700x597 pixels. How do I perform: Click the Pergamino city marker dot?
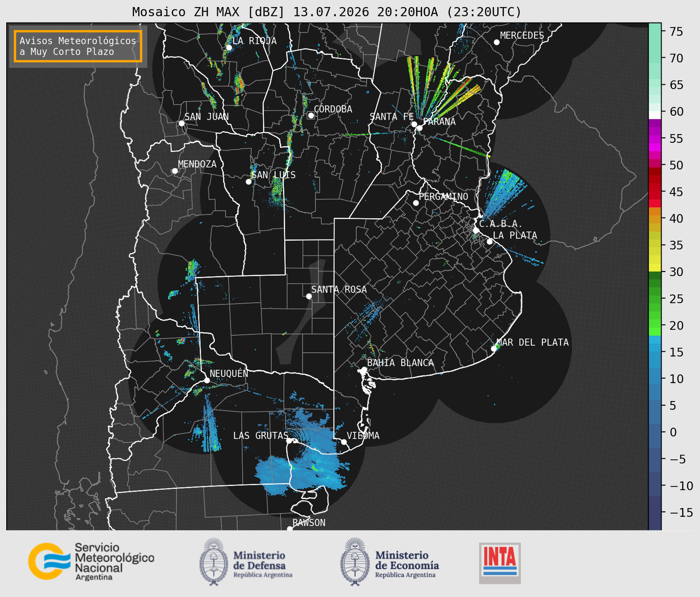point(416,203)
